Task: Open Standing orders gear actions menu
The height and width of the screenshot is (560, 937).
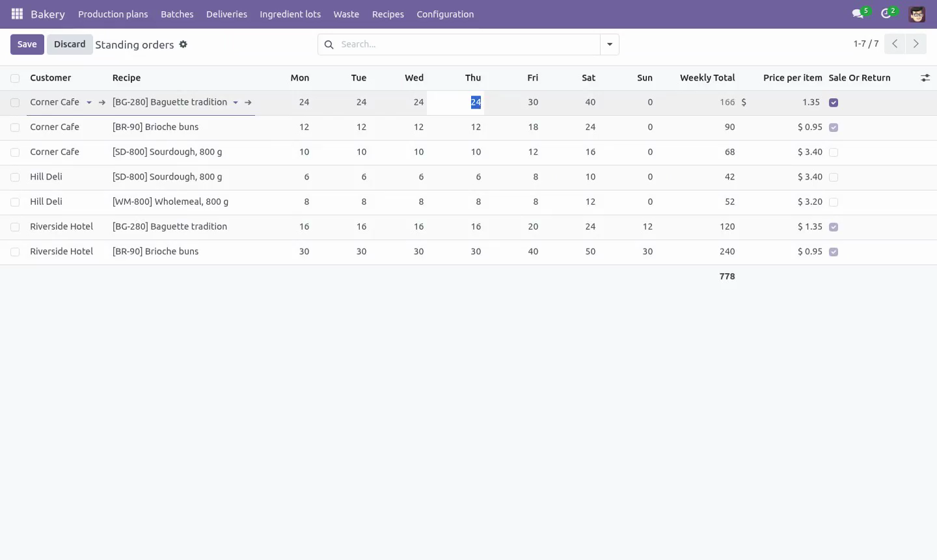Action: (x=183, y=44)
